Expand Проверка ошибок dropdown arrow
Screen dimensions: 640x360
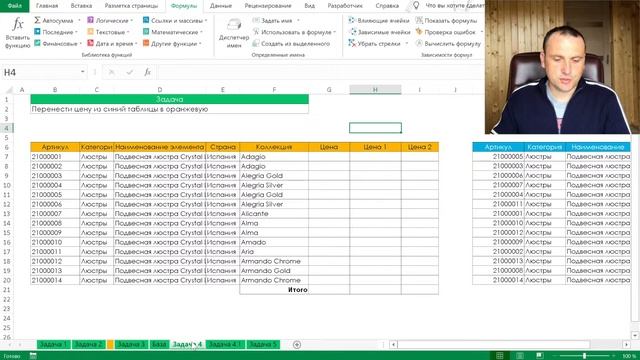[482, 32]
